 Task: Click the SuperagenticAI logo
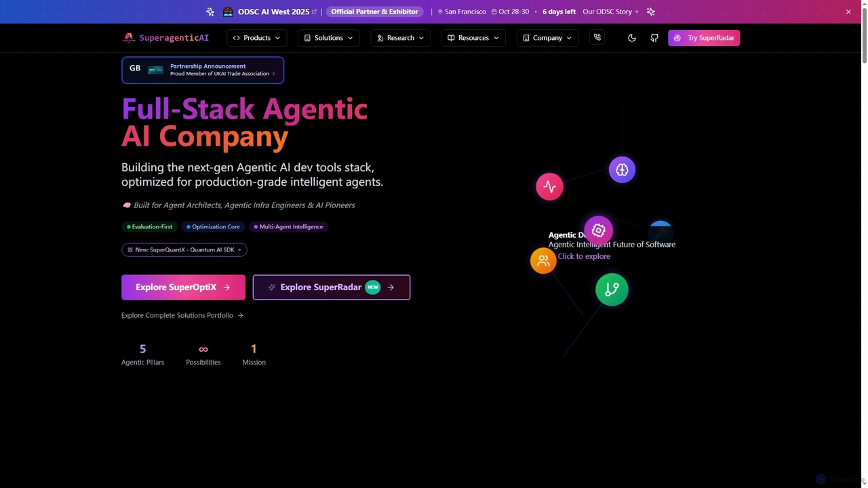pos(165,38)
